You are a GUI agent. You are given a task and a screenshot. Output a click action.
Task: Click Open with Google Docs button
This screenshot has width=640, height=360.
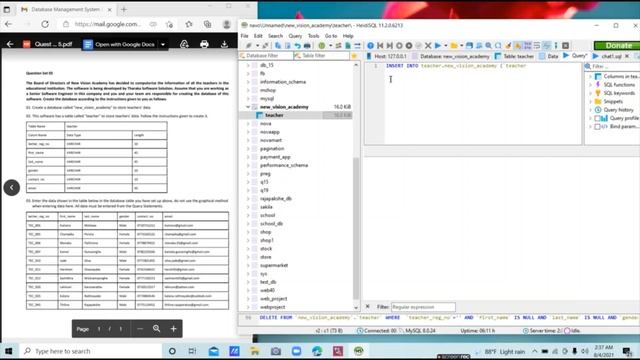[x=120, y=44]
